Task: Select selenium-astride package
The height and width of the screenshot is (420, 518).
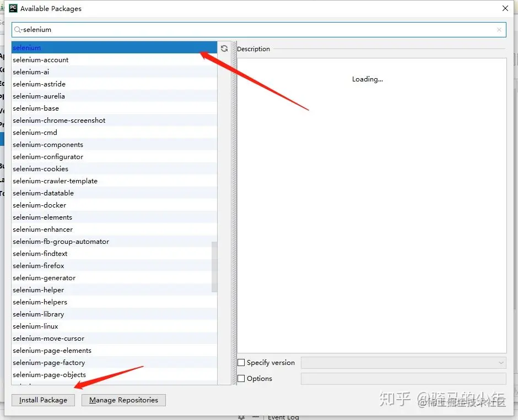Action: point(114,84)
